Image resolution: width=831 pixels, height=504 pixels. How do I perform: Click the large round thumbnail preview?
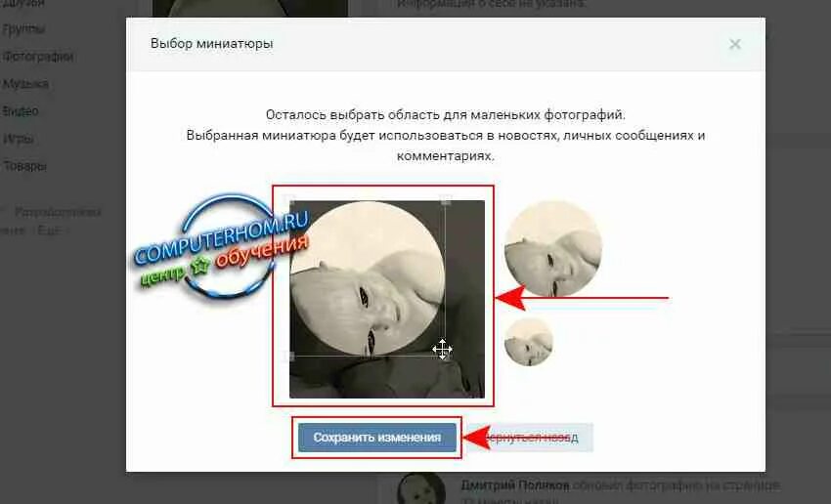tap(552, 248)
